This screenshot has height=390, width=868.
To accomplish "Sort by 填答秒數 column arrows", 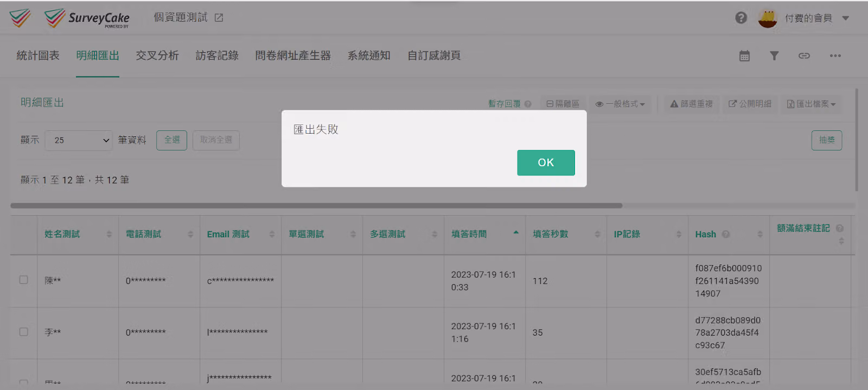I will pos(597,234).
